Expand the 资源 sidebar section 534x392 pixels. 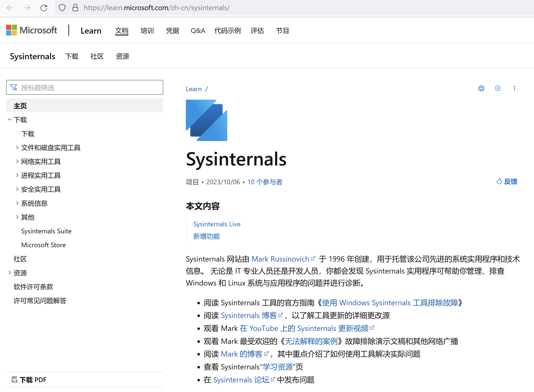(9, 273)
